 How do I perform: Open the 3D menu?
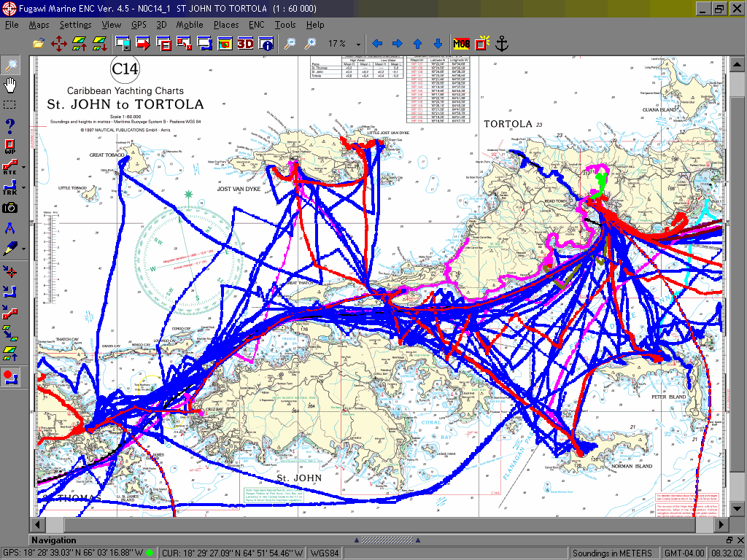tap(161, 25)
